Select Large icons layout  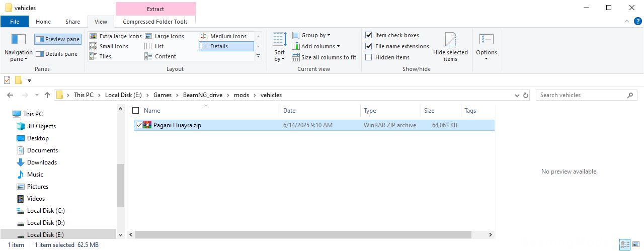tap(165, 36)
